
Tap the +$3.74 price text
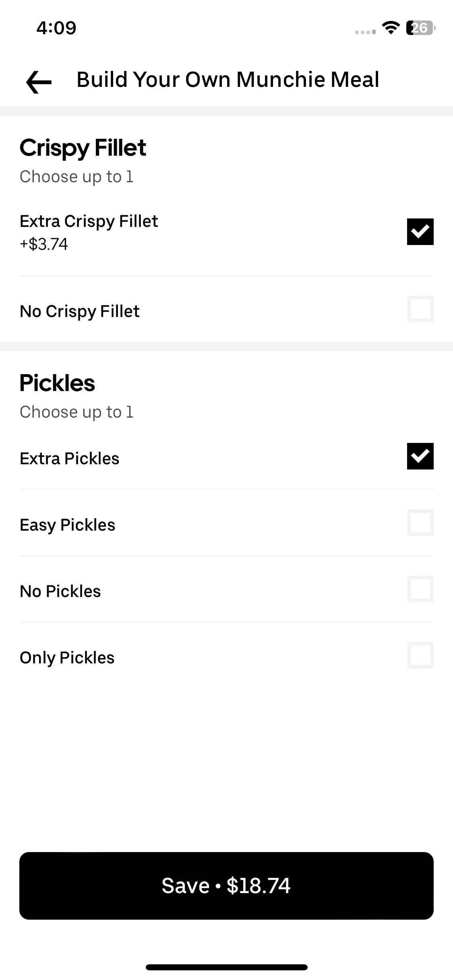(x=44, y=244)
